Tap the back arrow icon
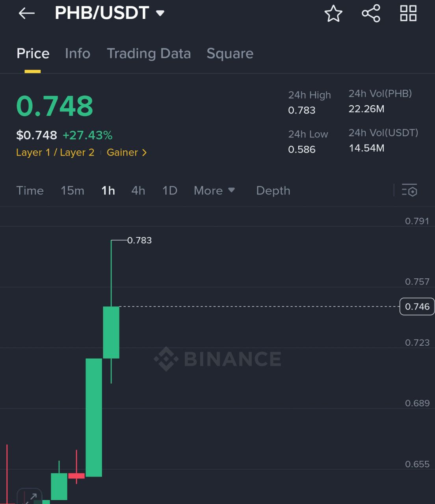This screenshot has width=435, height=504. (27, 13)
